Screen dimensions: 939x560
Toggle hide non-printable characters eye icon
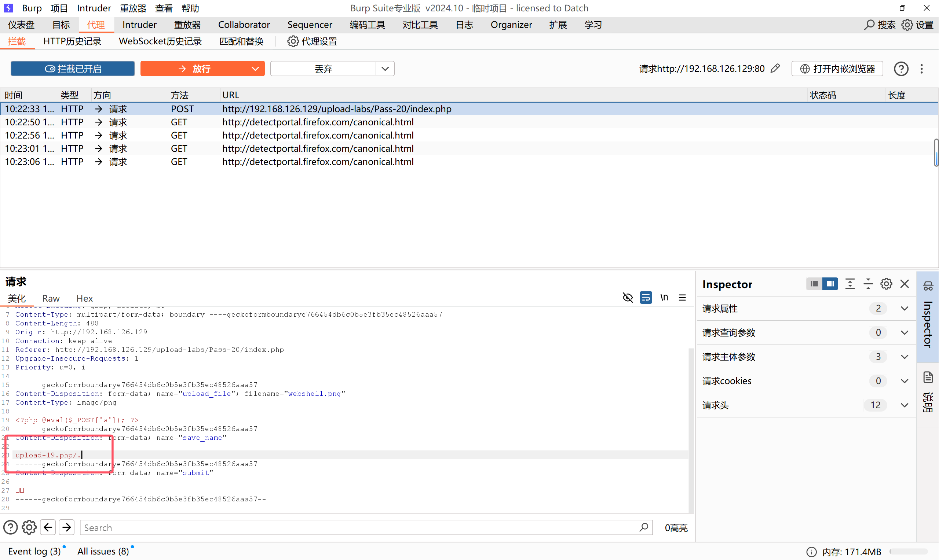click(x=628, y=298)
